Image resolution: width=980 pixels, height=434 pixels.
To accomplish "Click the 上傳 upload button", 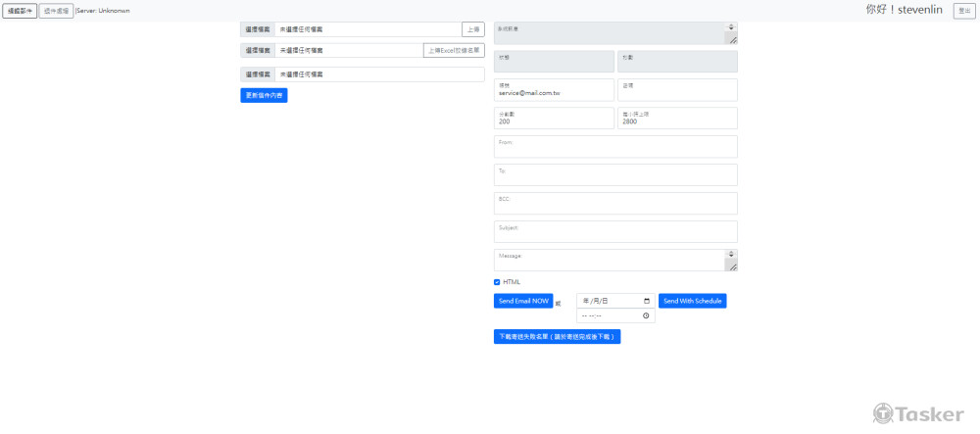I will point(472,29).
